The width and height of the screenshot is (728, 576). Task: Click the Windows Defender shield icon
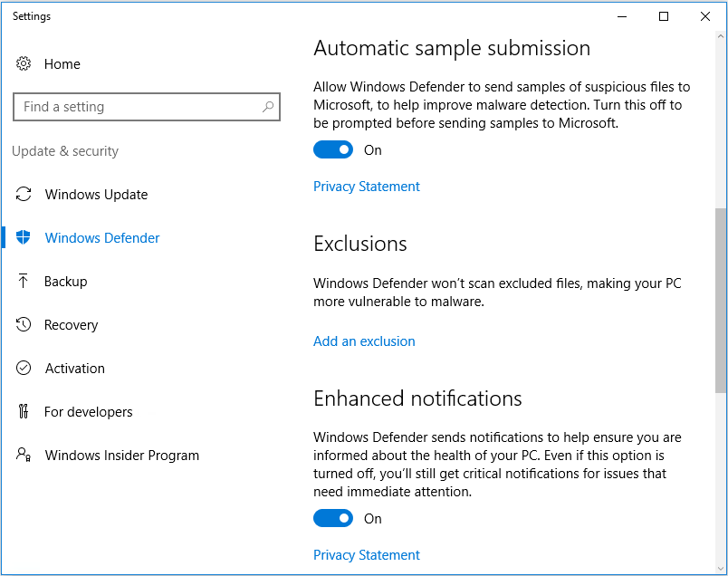(x=24, y=238)
